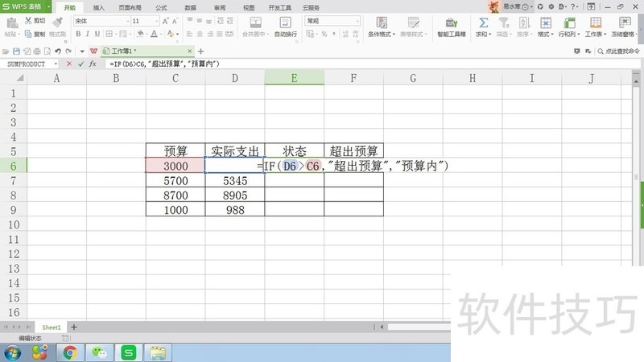Align text to top of cell
This screenshot has height=362, width=644.
click(190, 21)
